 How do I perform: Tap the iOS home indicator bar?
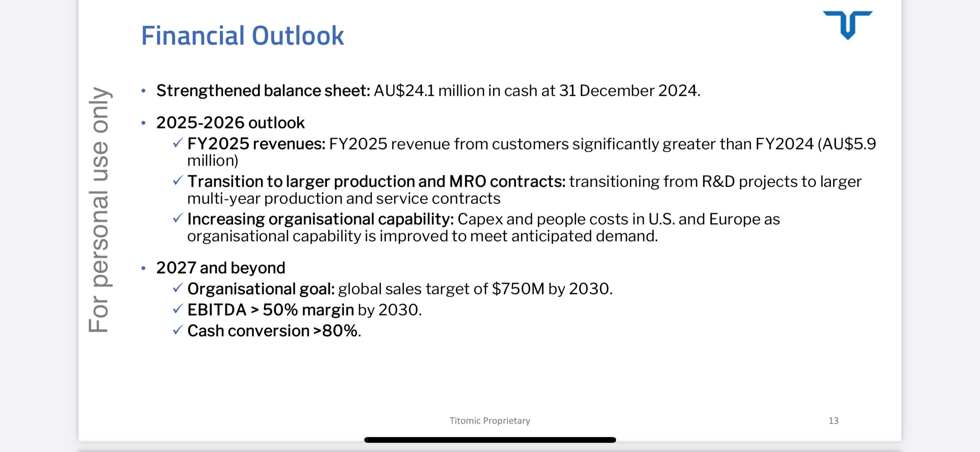point(490,440)
